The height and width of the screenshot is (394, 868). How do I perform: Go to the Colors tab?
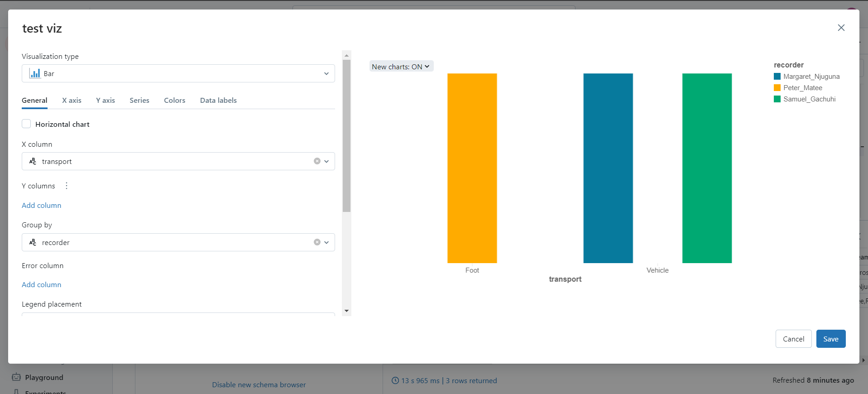[175, 101]
